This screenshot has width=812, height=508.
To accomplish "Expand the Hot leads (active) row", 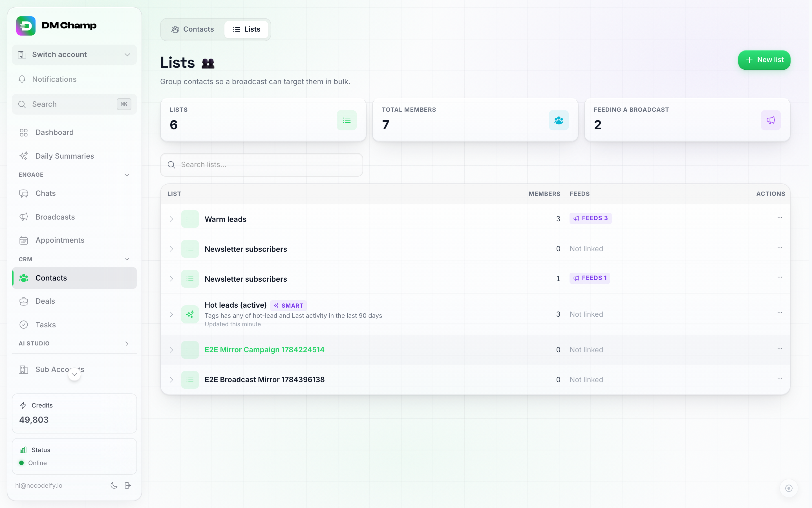I will coord(171,314).
